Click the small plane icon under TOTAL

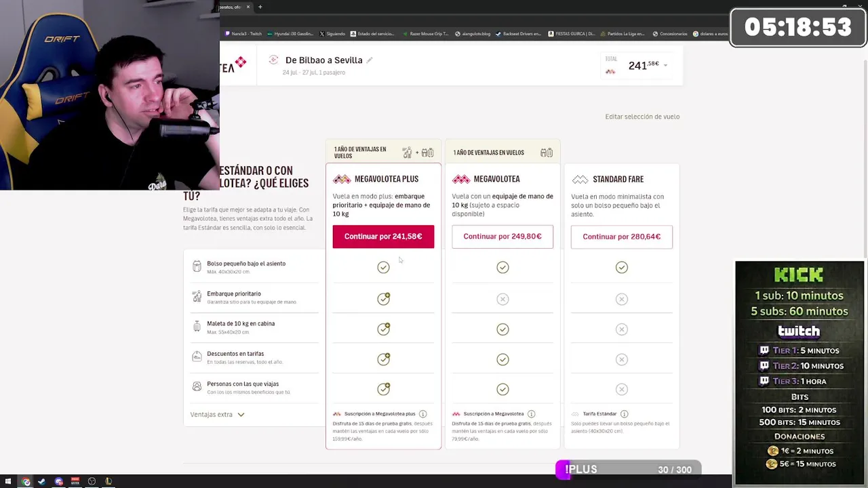[610, 71]
